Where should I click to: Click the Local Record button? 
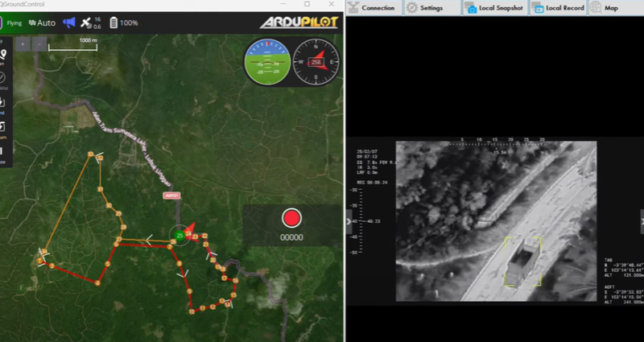point(558,8)
